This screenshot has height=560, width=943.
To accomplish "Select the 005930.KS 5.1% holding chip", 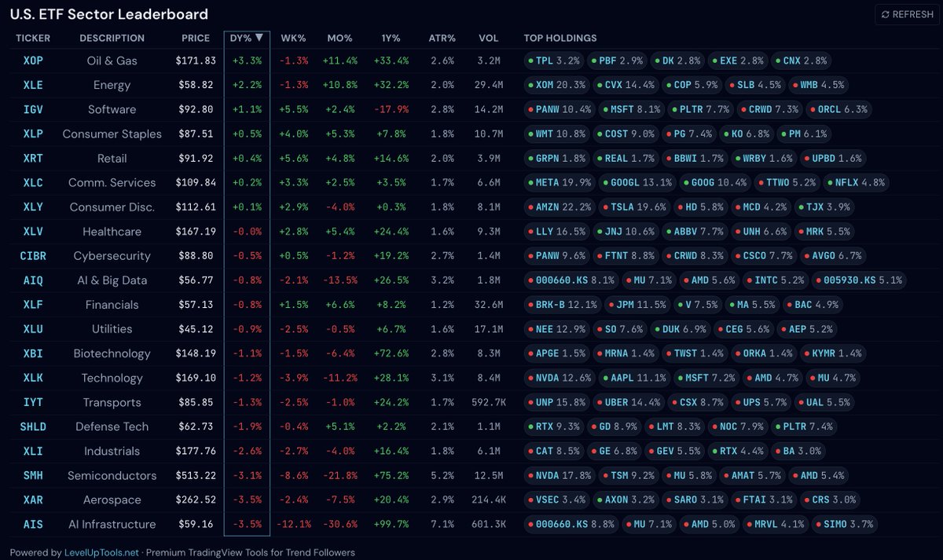I will point(859,280).
